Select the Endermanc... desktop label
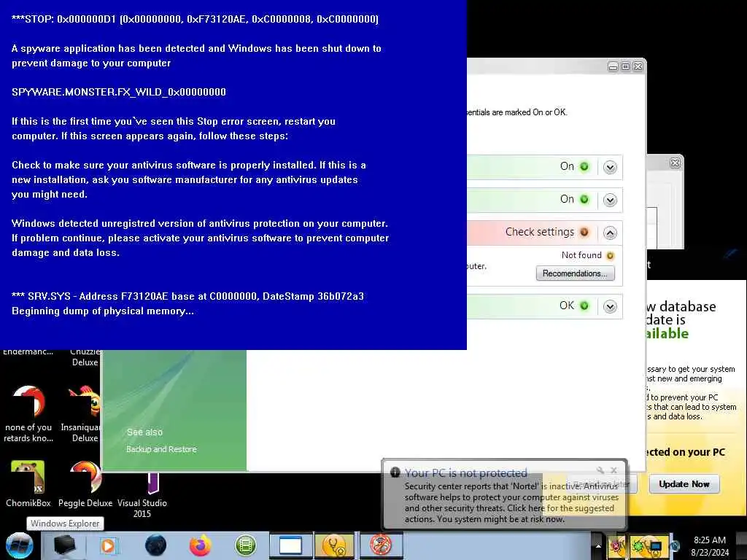 pyautogui.click(x=28, y=352)
